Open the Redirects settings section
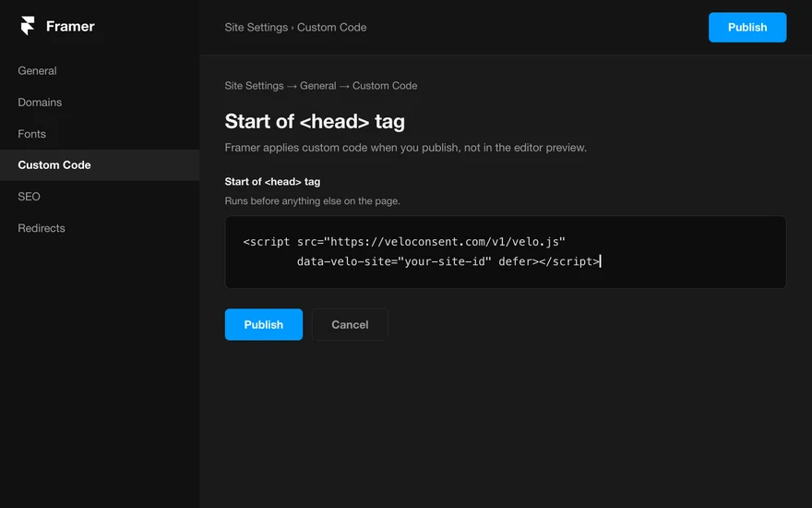Viewport: 812px width, 508px height. 42,228
